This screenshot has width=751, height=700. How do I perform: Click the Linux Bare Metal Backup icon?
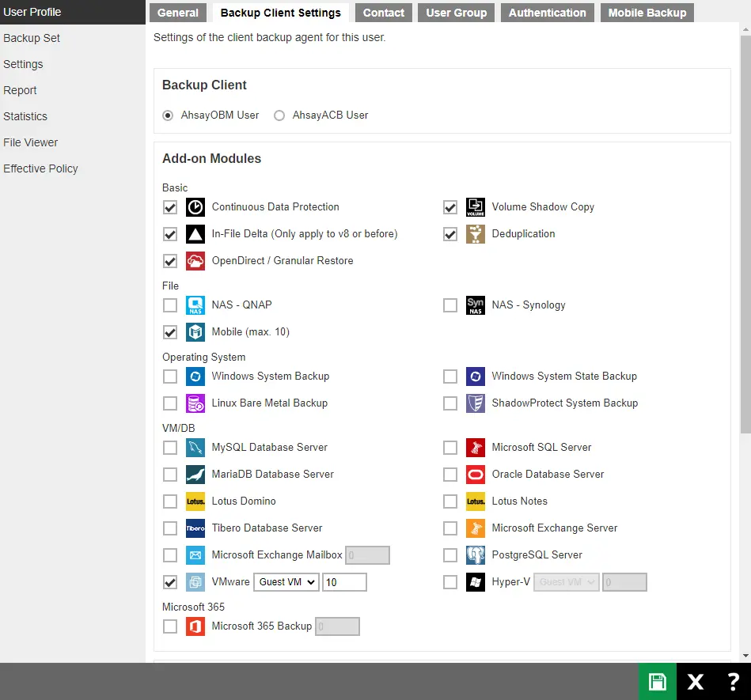[x=195, y=403]
